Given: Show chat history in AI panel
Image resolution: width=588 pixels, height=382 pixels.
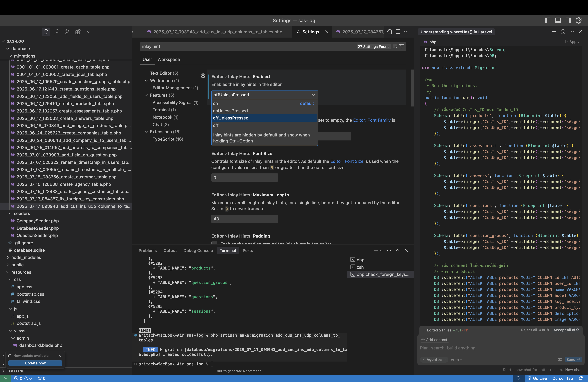Looking at the screenshot, I should pyautogui.click(x=563, y=32).
